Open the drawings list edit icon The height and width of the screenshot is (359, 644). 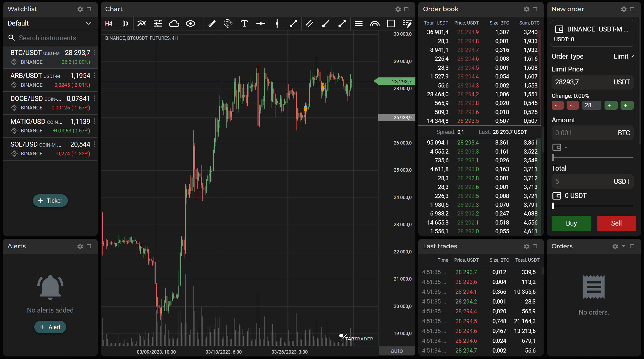(407, 24)
